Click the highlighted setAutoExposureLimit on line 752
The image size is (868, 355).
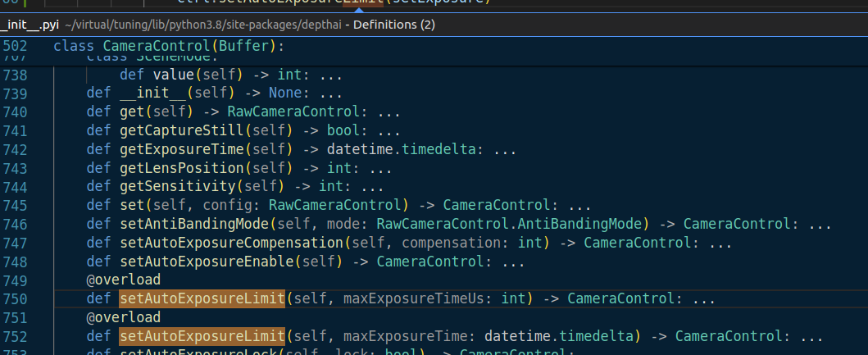point(202,336)
